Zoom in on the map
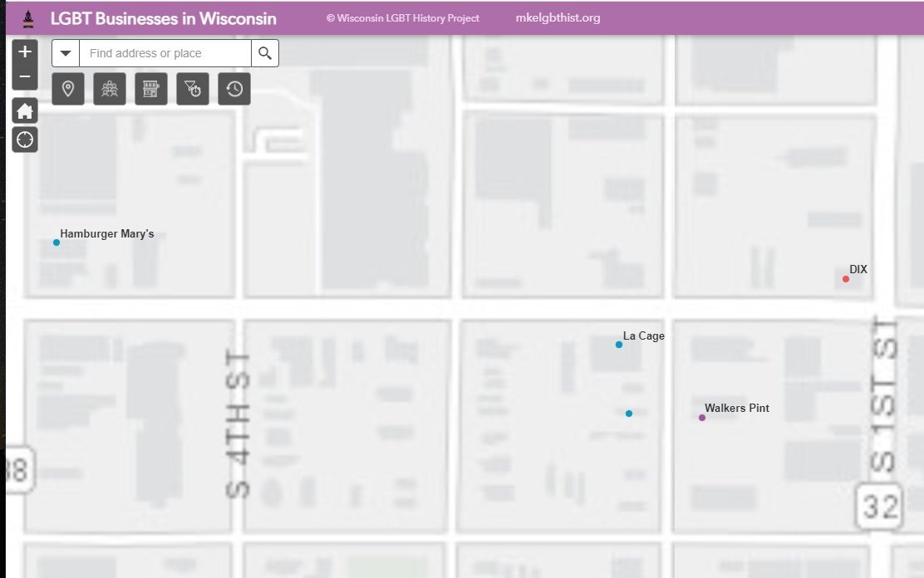924x578 pixels. (25, 51)
